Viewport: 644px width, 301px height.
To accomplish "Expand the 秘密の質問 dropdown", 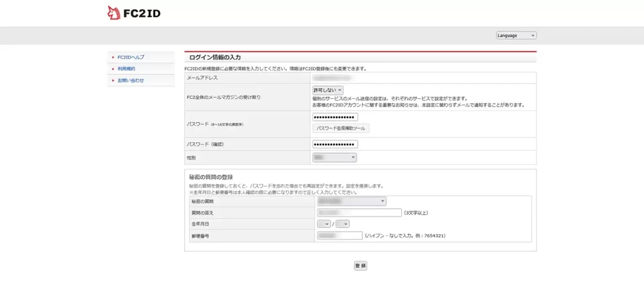I will tap(352, 201).
